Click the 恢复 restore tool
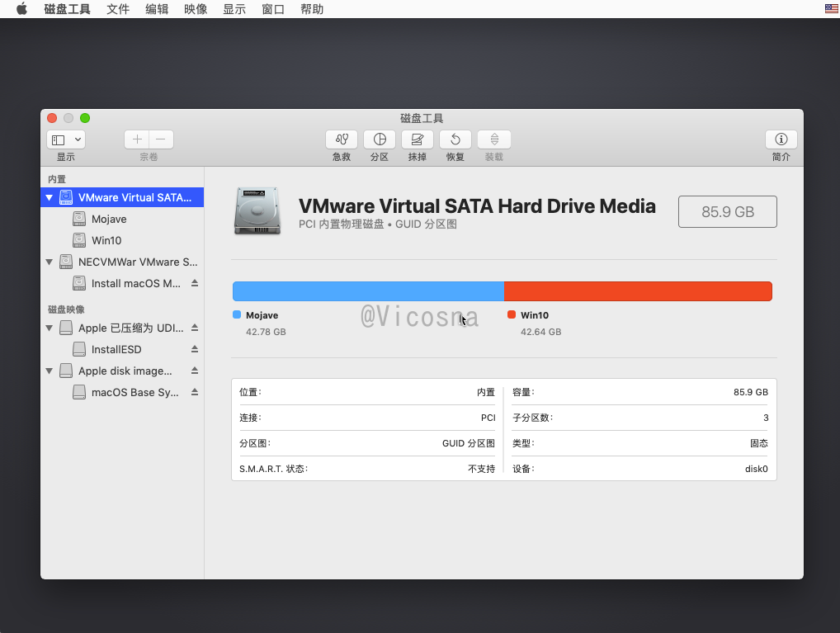This screenshot has height=633, width=840. 455,139
